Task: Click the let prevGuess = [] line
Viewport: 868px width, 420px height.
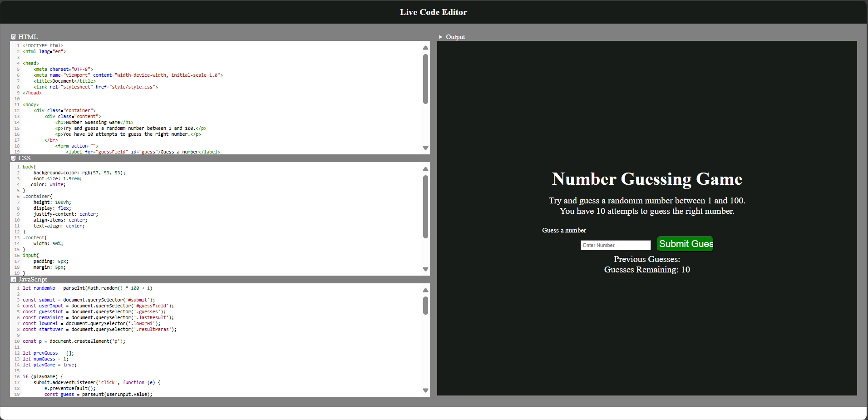Action: [48, 353]
